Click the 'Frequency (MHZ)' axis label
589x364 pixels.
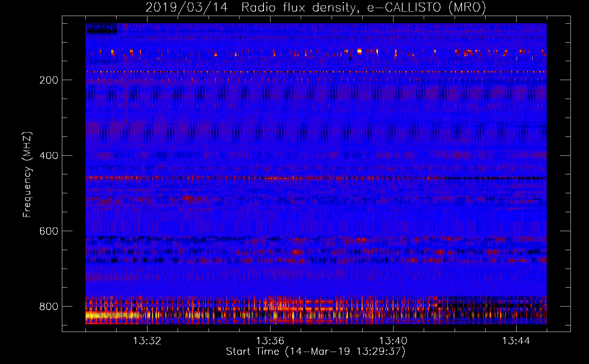click(x=27, y=174)
